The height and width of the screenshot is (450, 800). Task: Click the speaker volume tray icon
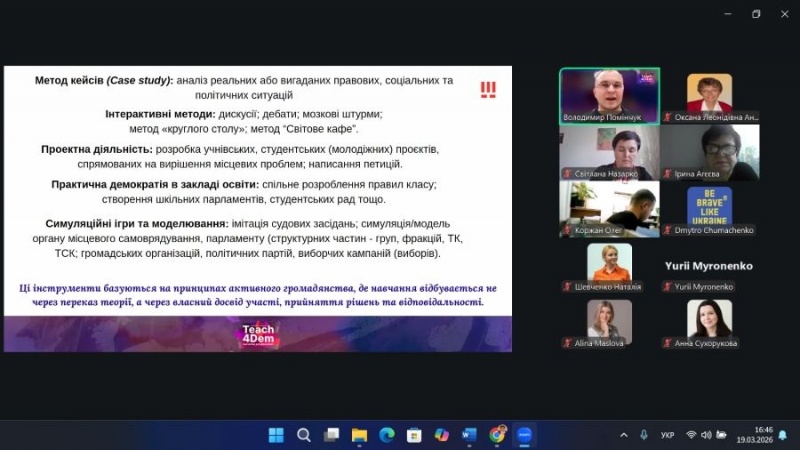(706, 435)
